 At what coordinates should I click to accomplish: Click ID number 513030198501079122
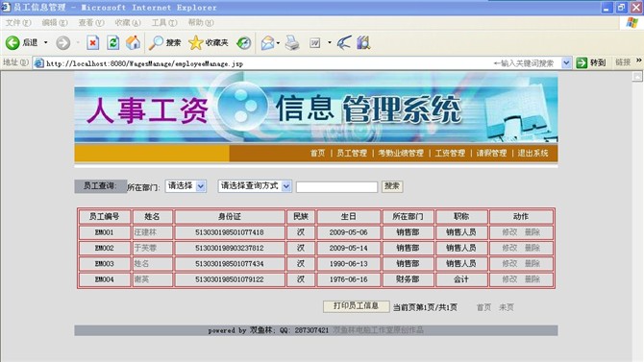coord(230,279)
